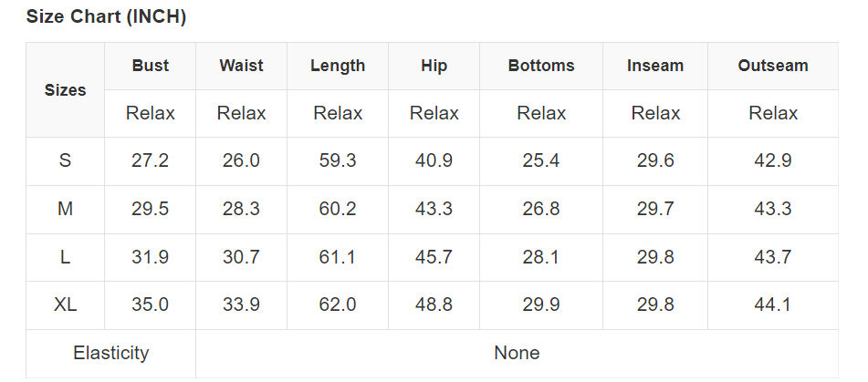Click the Size Chart (INCH) heading

(x=106, y=16)
